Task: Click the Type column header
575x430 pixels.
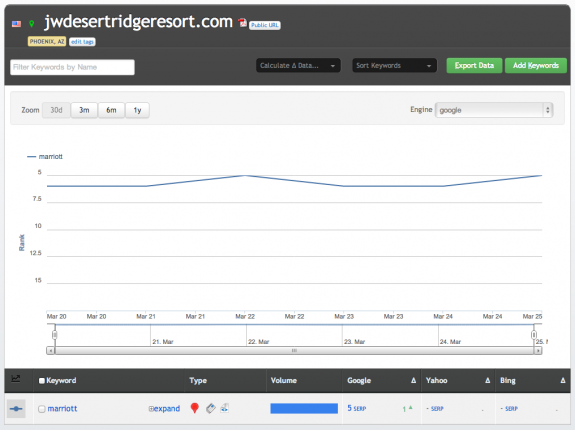Action: pyautogui.click(x=198, y=381)
